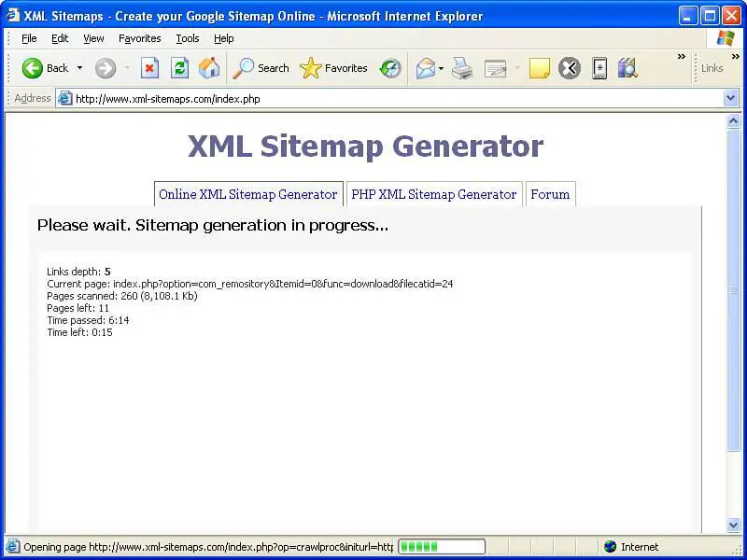Click the mobile device toolbar icon
Image resolution: width=747 pixels, height=560 pixels.
(599, 68)
